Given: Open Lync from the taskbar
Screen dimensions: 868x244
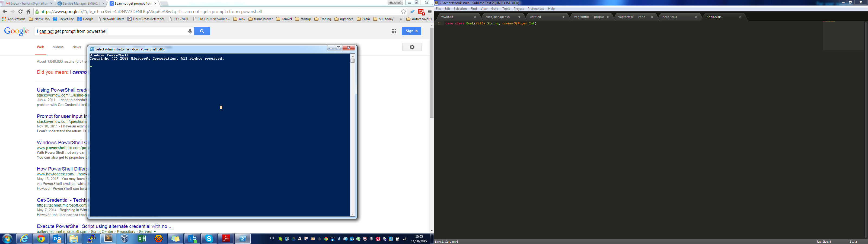Looking at the screenshot, I should (x=192, y=239).
